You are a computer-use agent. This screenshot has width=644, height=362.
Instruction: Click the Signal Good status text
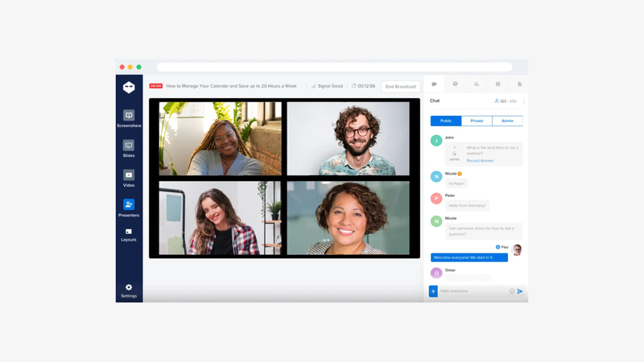point(330,86)
